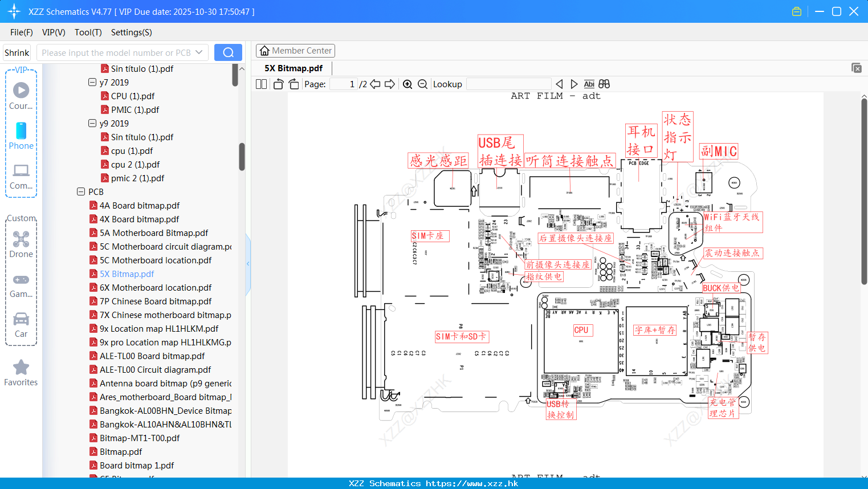Rotate page counterclockwise
The width and height of the screenshot is (868, 489).
coord(278,84)
